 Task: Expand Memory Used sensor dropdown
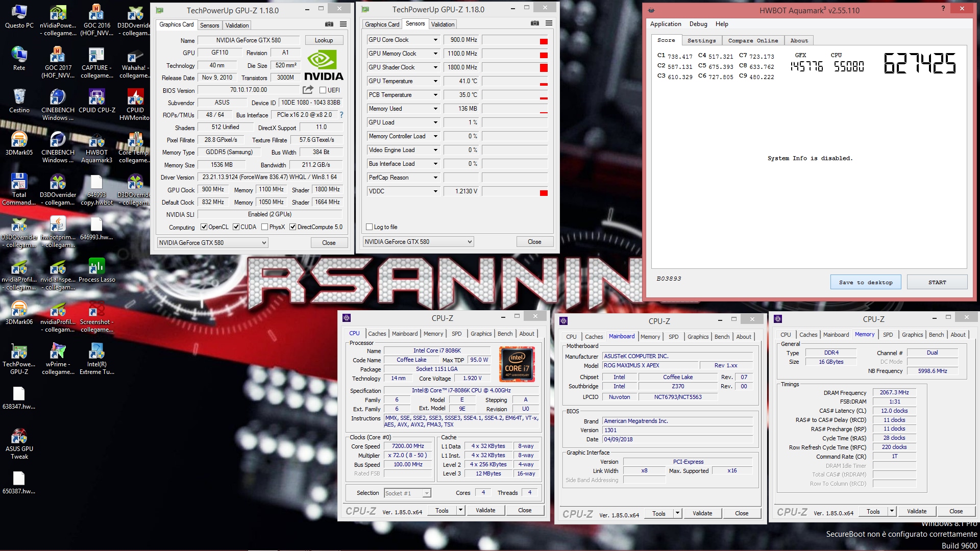tap(435, 109)
